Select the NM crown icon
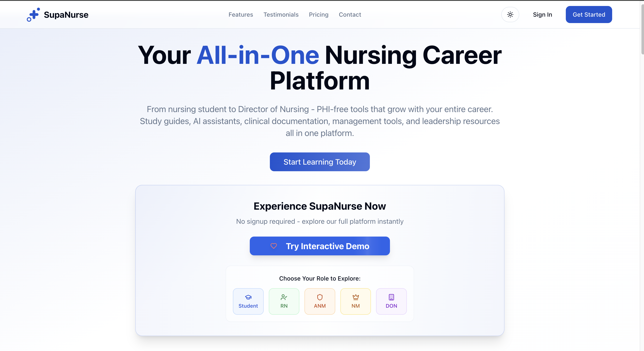This screenshot has width=644, height=351. (x=356, y=297)
